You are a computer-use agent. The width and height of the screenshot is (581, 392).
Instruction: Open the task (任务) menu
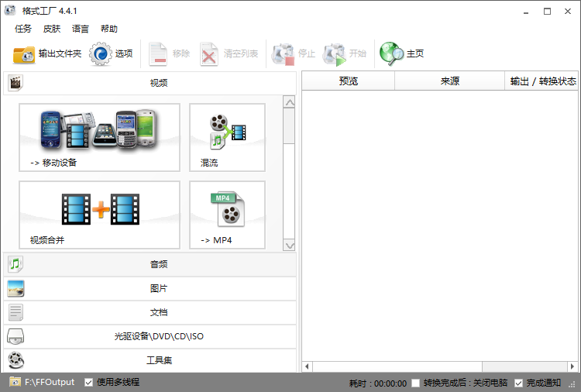pyautogui.click(x=23, y=29)
